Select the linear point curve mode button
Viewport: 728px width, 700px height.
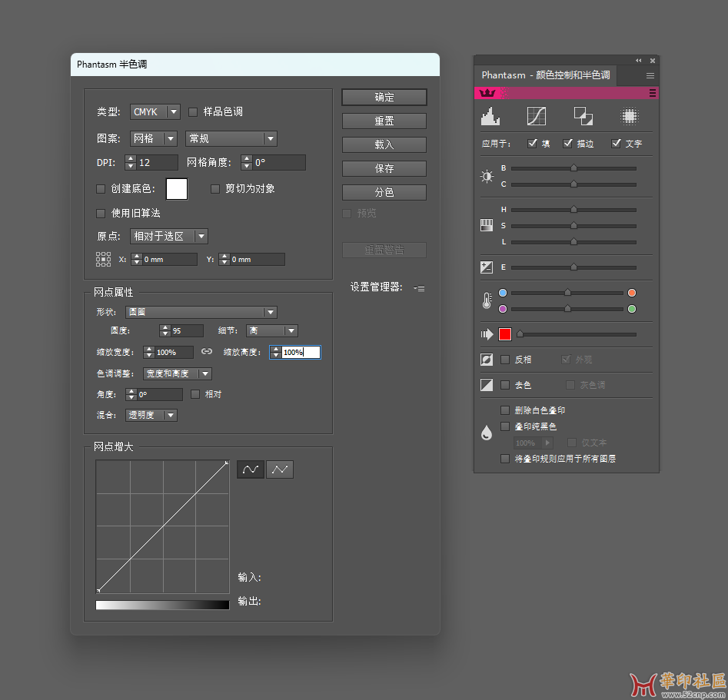280,469
